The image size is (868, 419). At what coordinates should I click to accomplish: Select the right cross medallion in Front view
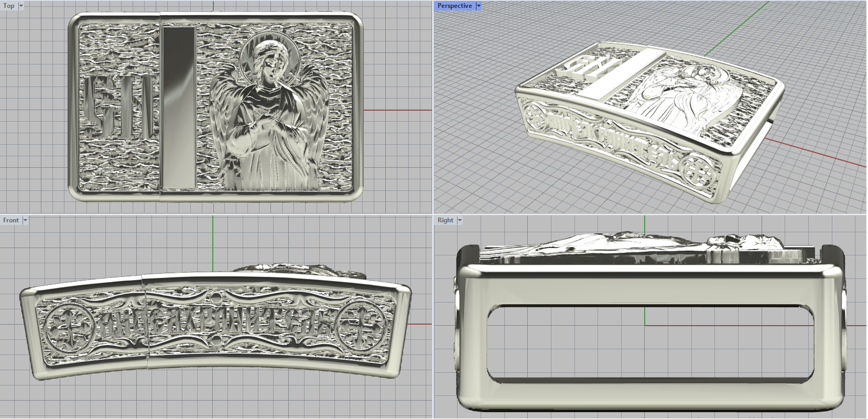[x=361, y=325]
